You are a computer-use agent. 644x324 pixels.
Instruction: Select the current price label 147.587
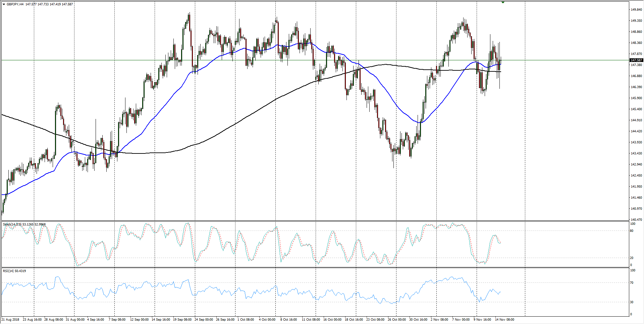click(636, 60)
